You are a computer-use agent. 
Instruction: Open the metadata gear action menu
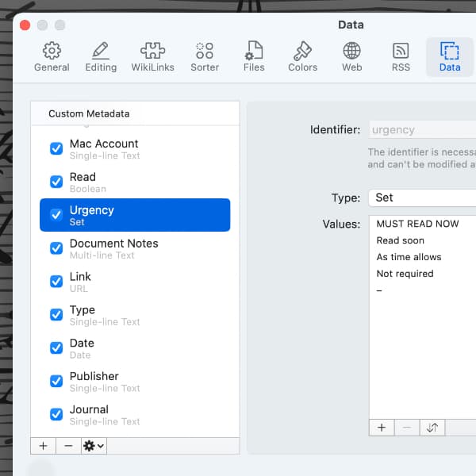tap(94, 446)
